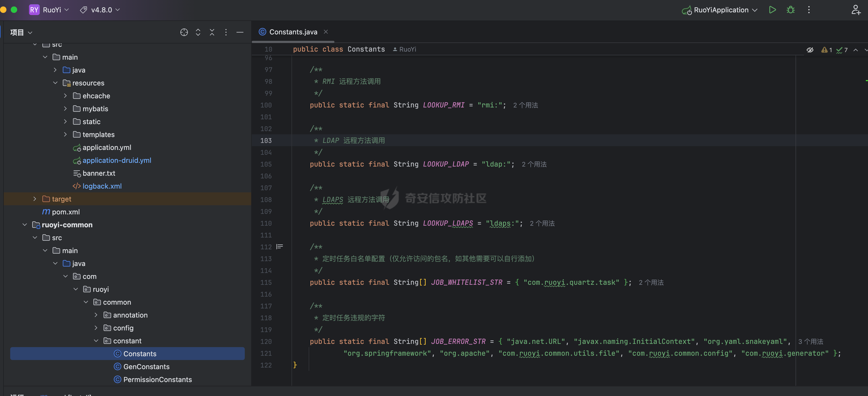This screenshot has height=396, width=868.
Task: Collapse all nodes in the project tree
Action: (x=212, y=33)
